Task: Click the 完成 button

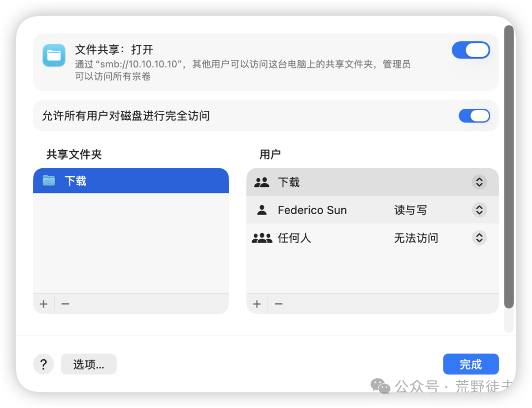Action: [471, 364]
